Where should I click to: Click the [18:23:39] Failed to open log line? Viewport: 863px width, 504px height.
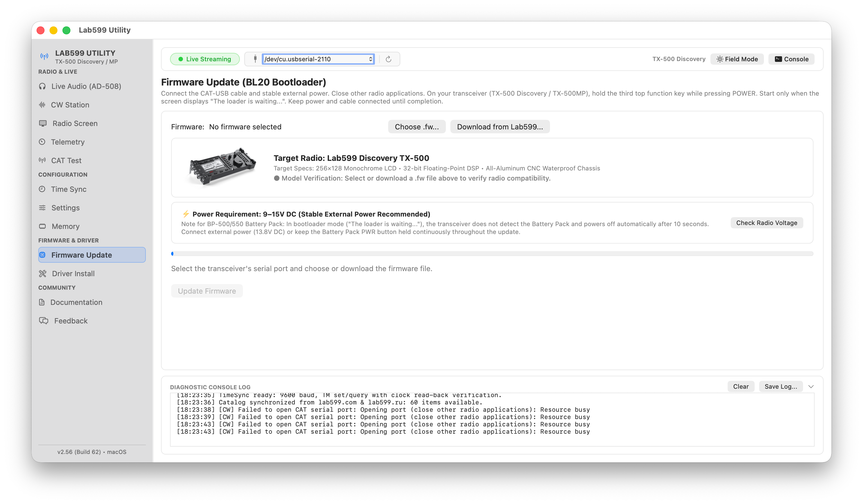coord(383,417)
